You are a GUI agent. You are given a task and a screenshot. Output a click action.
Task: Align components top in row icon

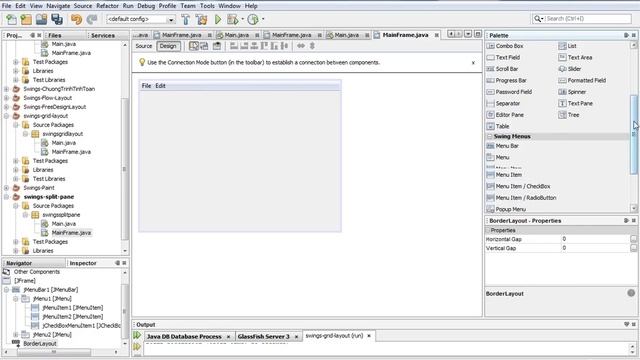coord(264,46)
